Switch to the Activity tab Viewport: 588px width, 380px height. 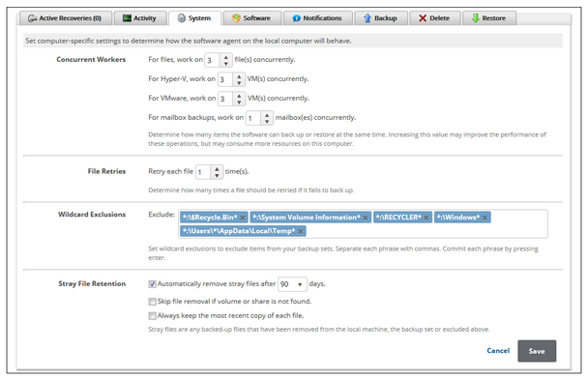click(140, 18)
